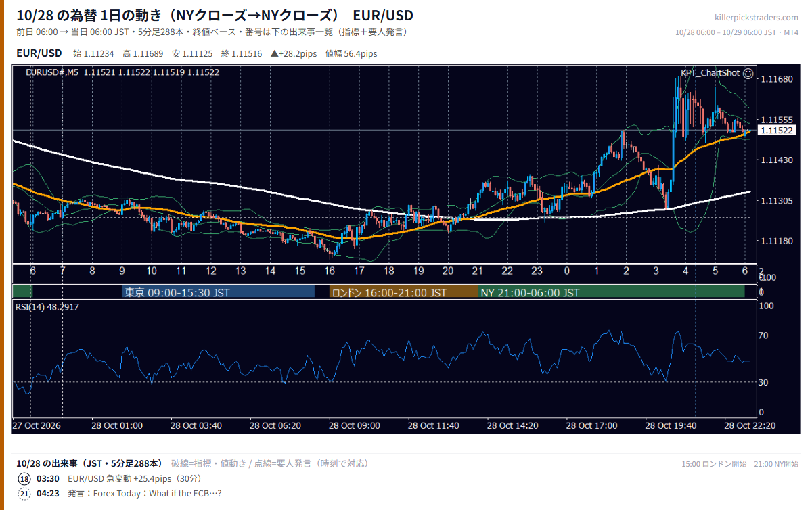Click the 15:00 ロンドン開始 note

714,464
